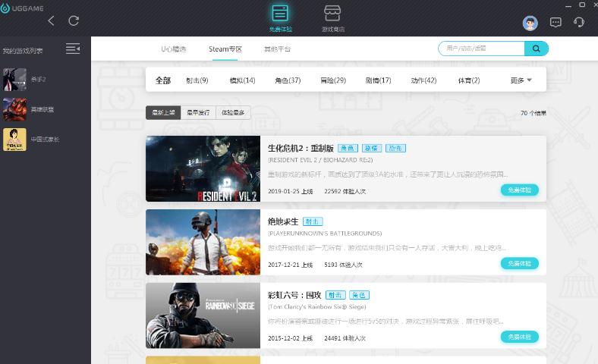This screenshot has width=598, height=364.
Task: Click 角色 tag on 彩虹六号
Action: click(359, 295)
